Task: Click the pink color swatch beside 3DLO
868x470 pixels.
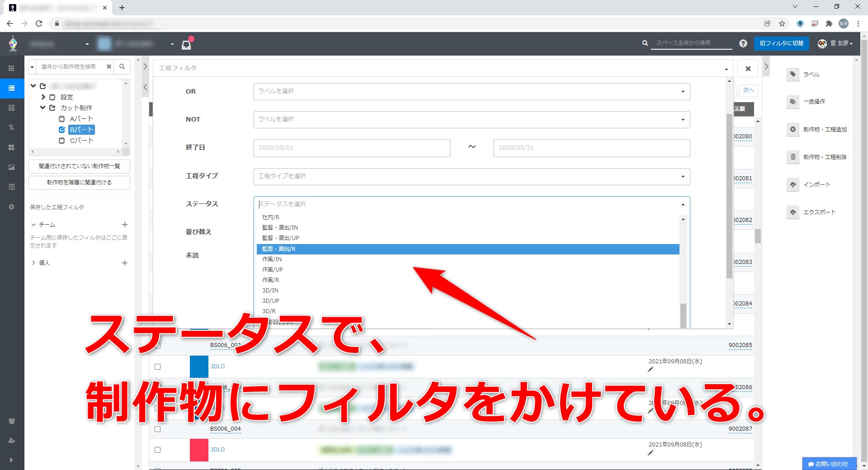Action: pyautogui.click(x=199, y=450)
